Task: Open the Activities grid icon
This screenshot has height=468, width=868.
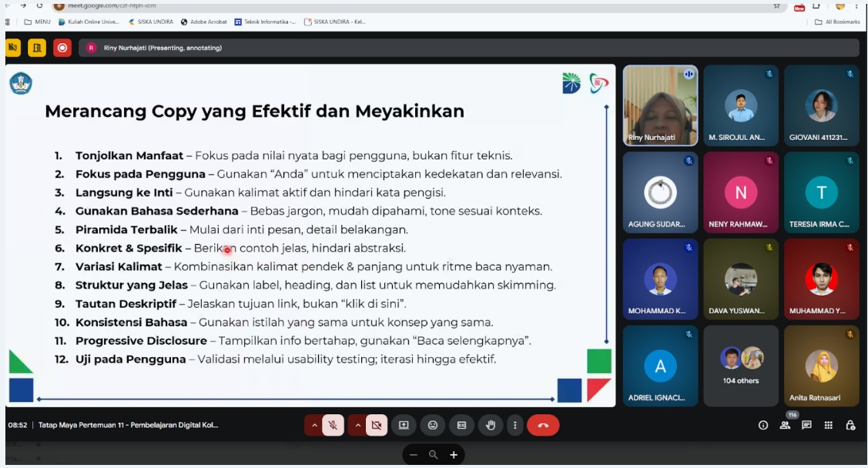Action: (x=828, y=426)
